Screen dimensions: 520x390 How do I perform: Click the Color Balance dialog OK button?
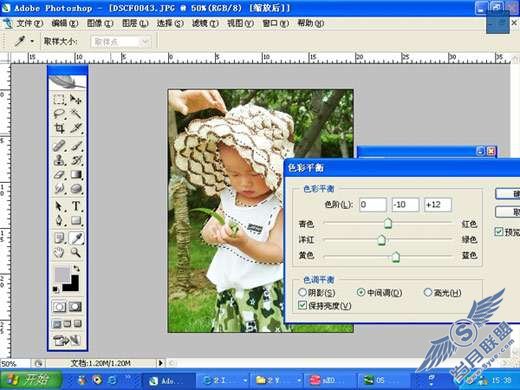click(508, 194)
